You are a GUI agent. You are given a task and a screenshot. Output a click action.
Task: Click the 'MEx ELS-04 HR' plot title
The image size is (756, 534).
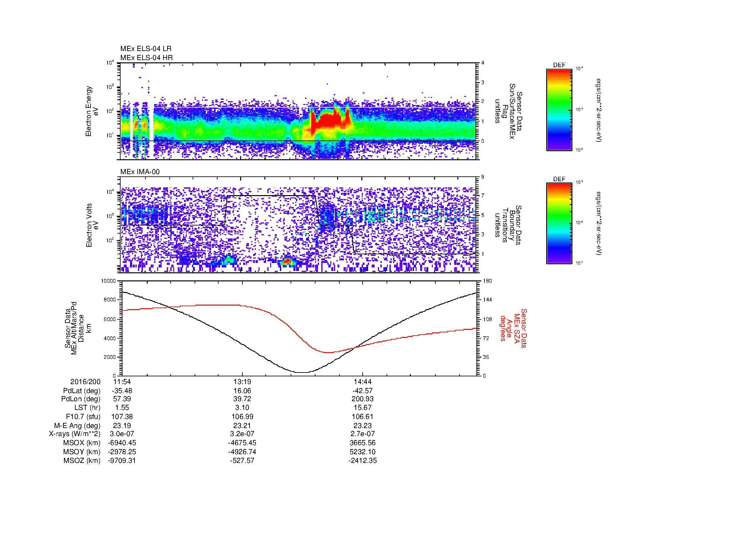coord(146,58)
